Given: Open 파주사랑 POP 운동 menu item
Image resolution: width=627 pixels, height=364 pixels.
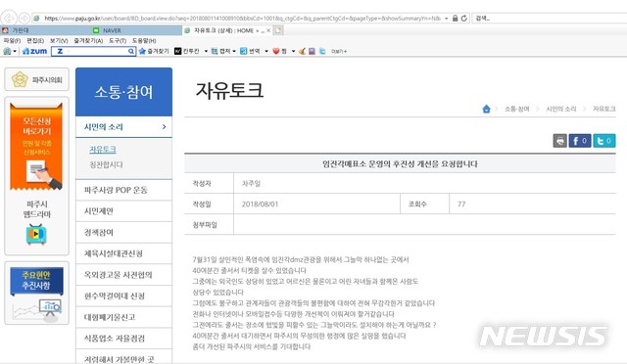Looking at the screenshot, I should [x=123, y=190].
